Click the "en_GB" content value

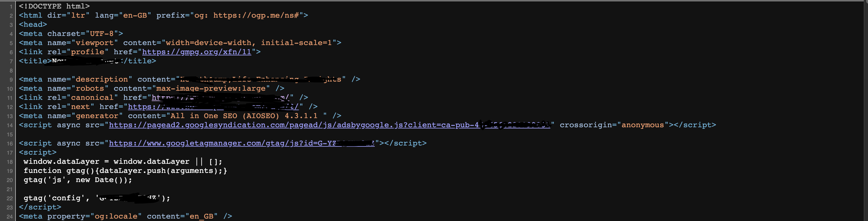click(202, 217)
